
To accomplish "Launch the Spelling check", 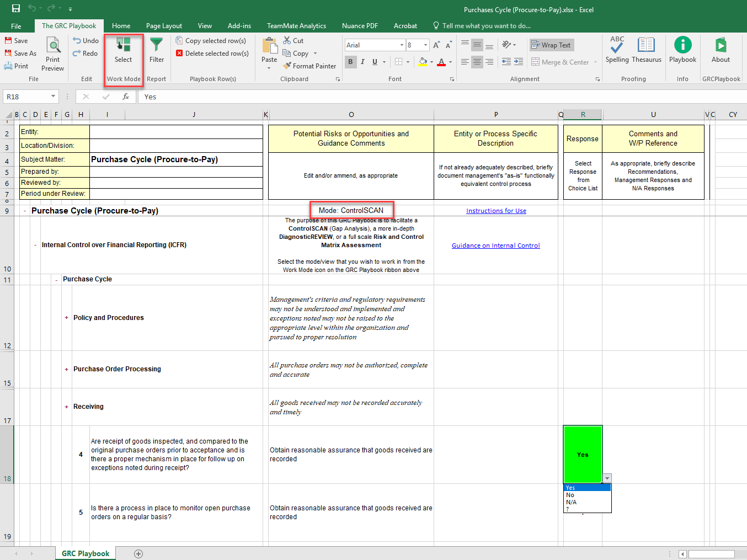I will (x=617, y=50).
